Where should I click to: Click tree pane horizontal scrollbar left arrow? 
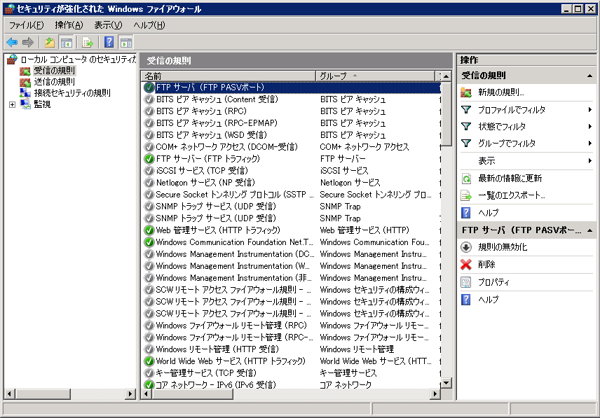10,394
